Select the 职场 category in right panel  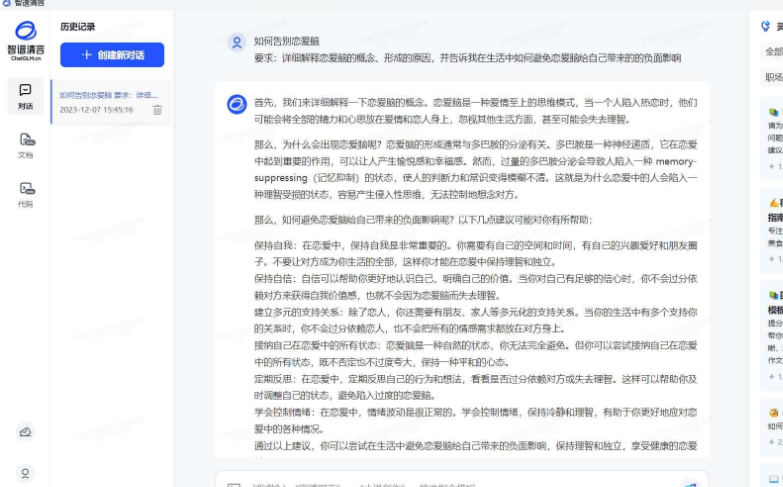(x=774, y=77)
